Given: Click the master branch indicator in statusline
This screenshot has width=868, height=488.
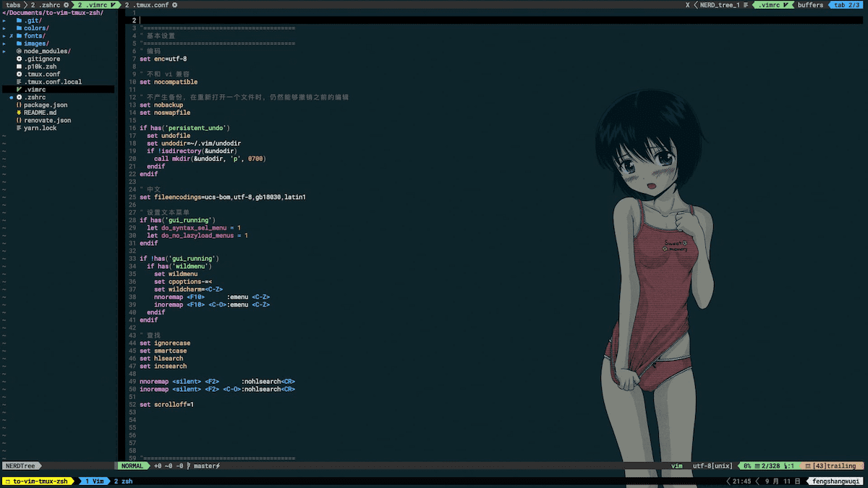Looking at the screenshot, I should tap(205, 466).
